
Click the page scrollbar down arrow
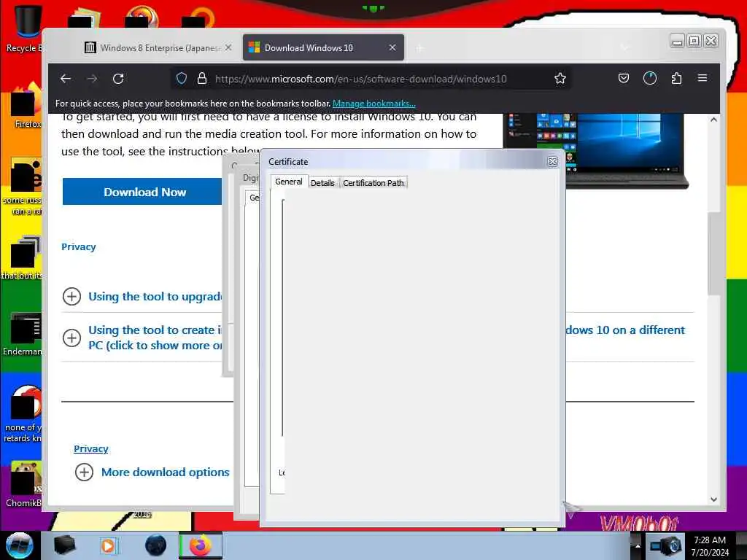tap(713, 499)
